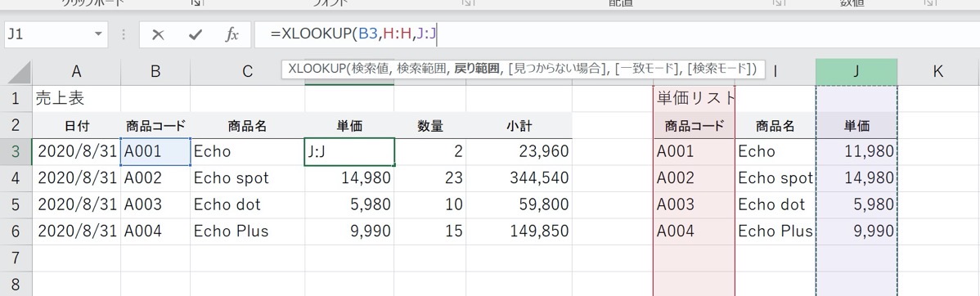Click Echo dot in sales table

pos(248,204)
